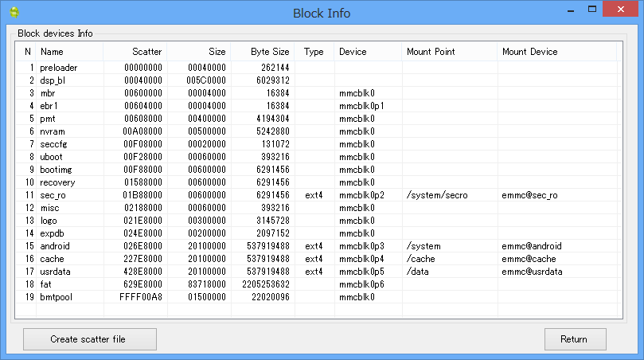Click the Android app icon in title bar
The height and width of the screenshot is (360, 644).
pos(14,12)
